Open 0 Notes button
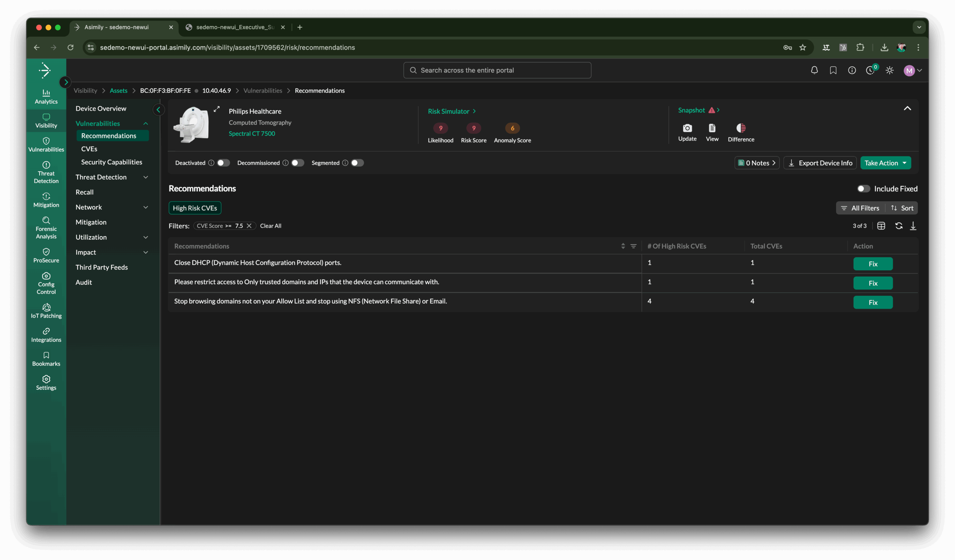 [x=757, y=163]
